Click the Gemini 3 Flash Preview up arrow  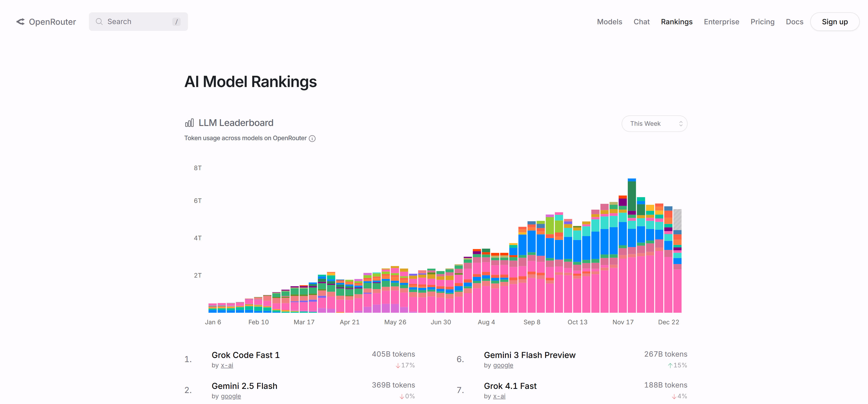coord(670,366)
